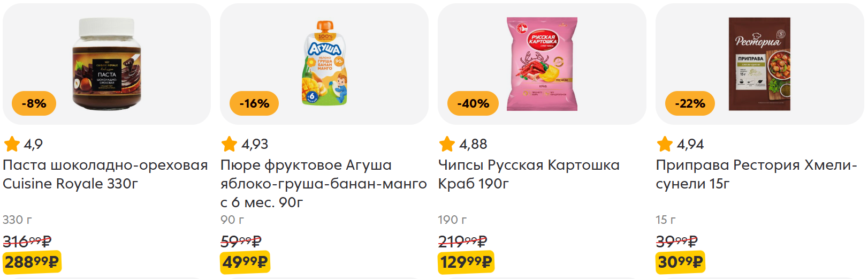This screenshot has height=279, width=868.
Task: Open the Ресторія Хмели-сунели seasoning image
Action: [759, 64]
